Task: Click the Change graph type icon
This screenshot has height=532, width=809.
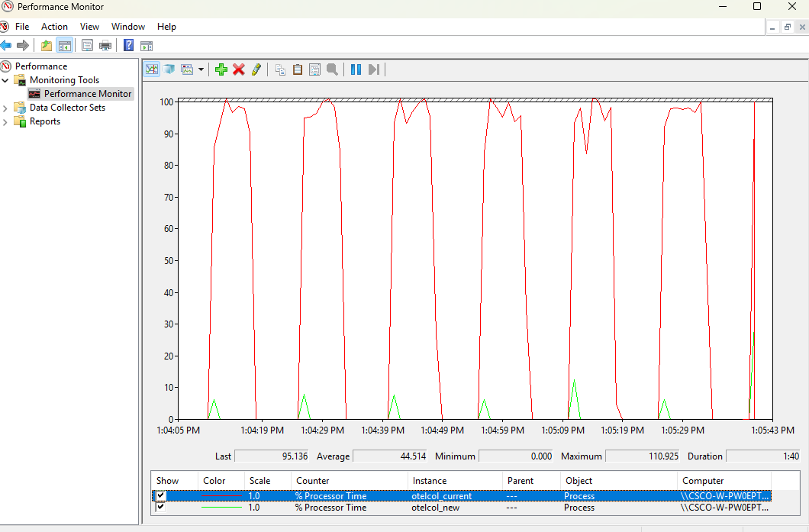Action: pyautogui.click(x=187, y=69)
